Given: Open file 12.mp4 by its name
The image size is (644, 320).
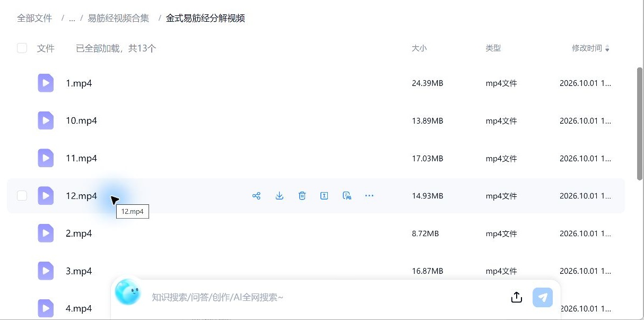Looking at the screenshot, I should [x=81, y=196].
